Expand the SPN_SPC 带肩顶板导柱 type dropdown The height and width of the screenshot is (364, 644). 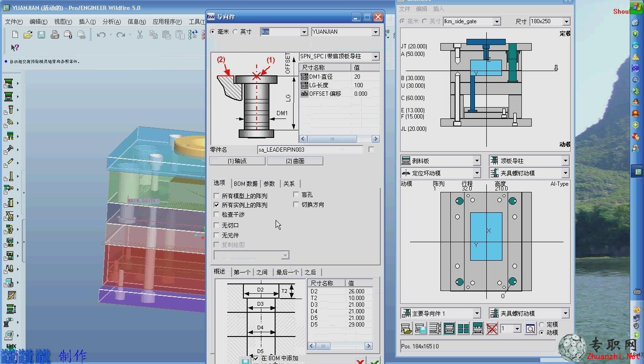[x=376, y=57]
